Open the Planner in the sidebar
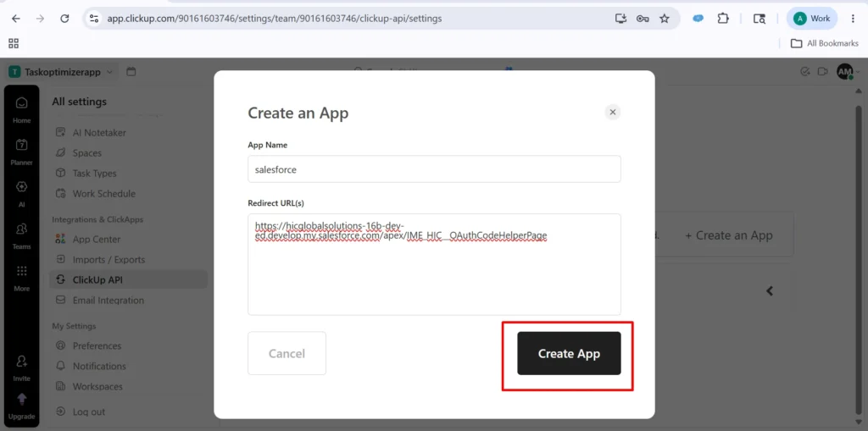Screen dimensions: 868x431 click(21, 152)
